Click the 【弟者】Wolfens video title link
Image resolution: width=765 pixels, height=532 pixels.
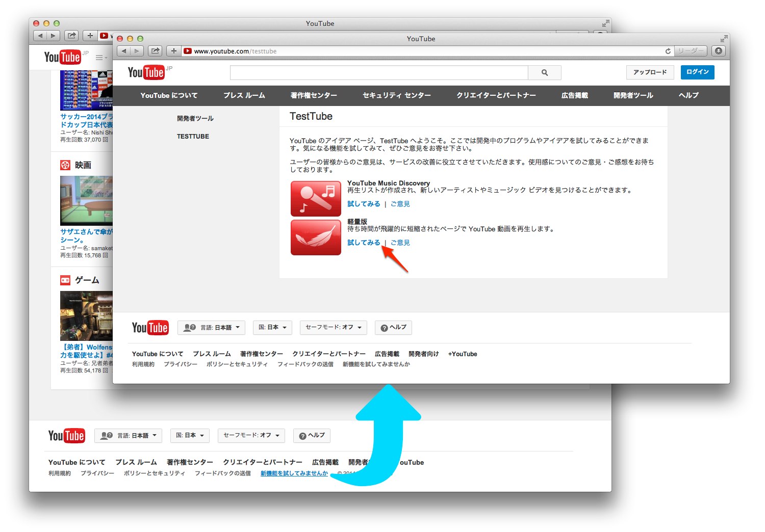pos(86,351)
